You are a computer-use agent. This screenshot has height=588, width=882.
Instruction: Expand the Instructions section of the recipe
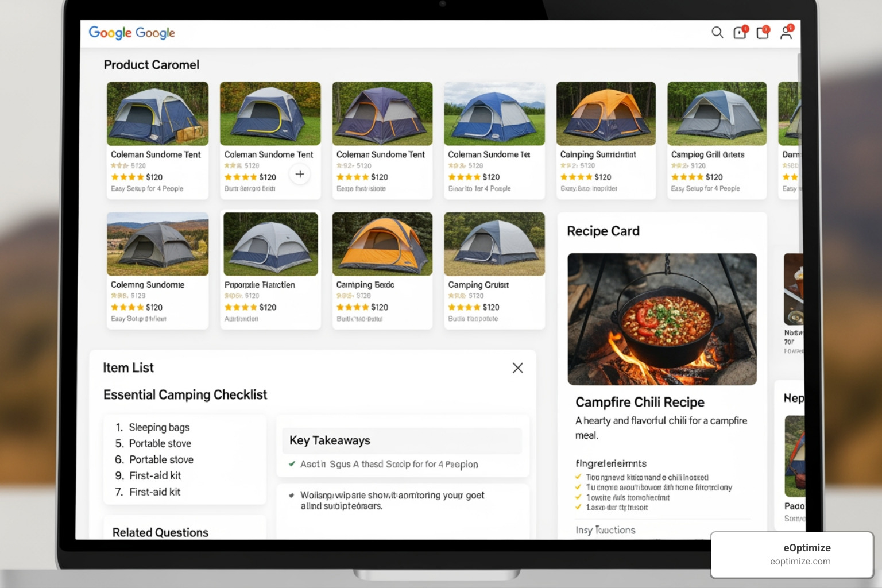click(x=605, y=530)
